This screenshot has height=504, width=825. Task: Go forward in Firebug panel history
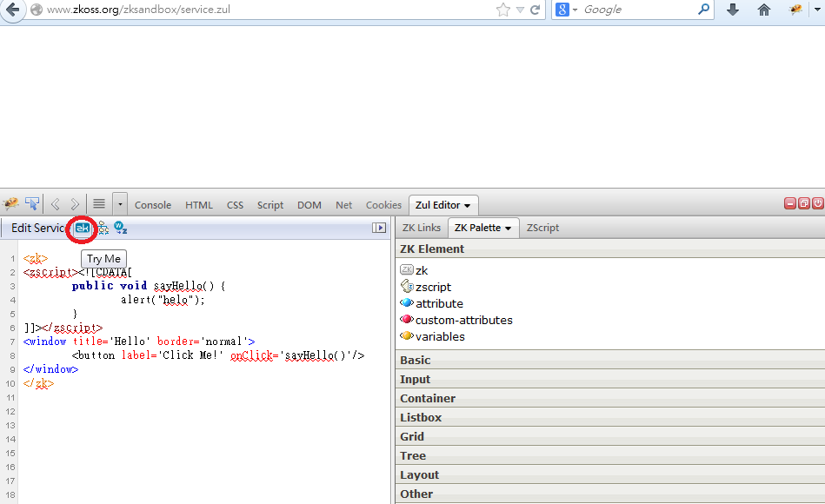75,204
